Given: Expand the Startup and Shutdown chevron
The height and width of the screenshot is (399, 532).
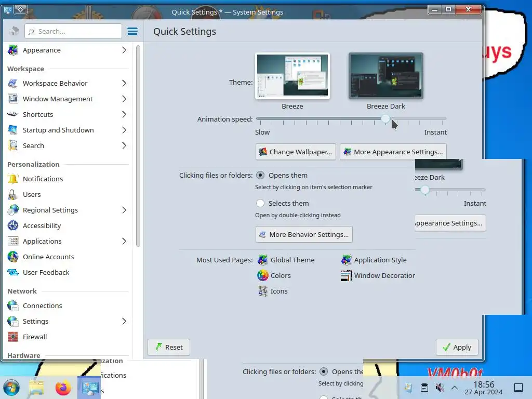Looking at the screenshot, I should tap(124, 130).
